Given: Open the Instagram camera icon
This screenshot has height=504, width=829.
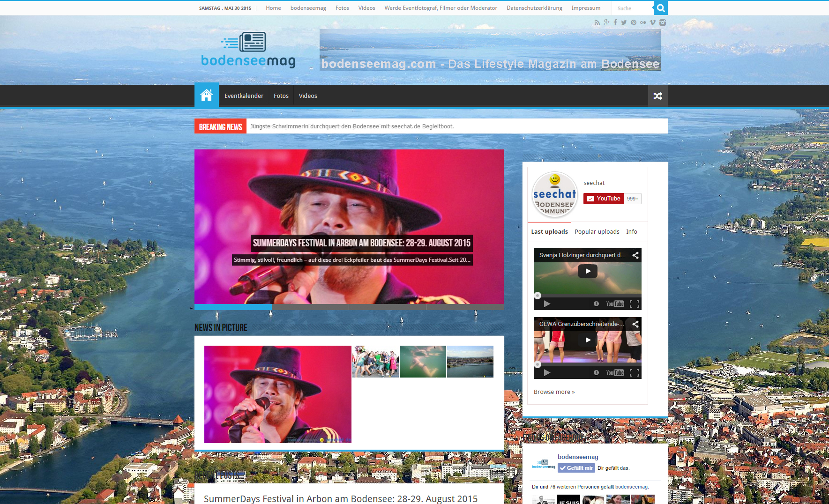Looking at the screenshot, I should click(x=663, y=22).
